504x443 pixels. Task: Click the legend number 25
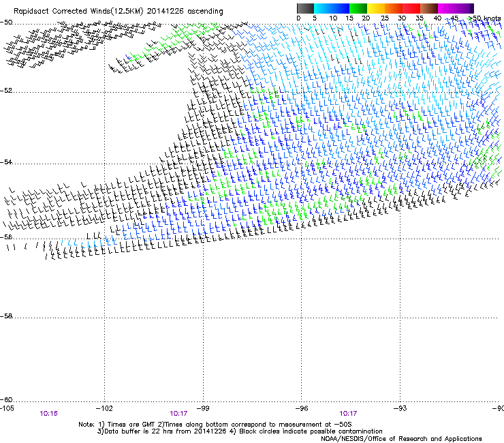384,18
